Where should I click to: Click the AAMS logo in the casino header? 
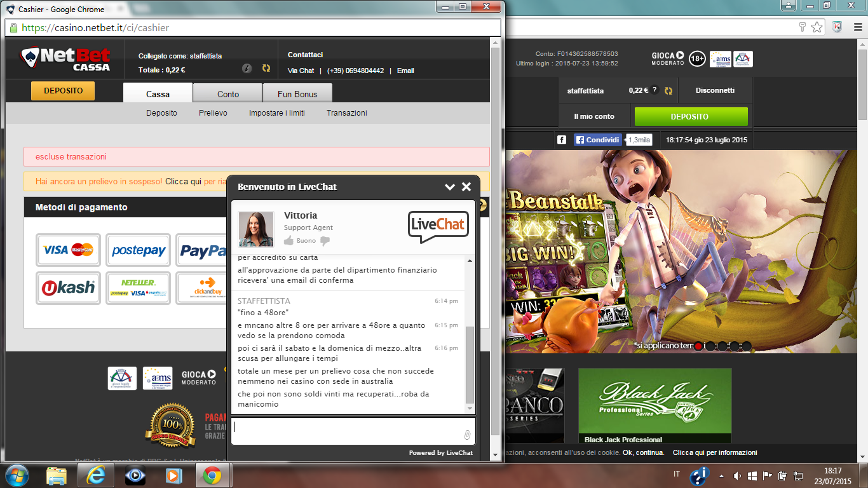click(x=721, y=58)
